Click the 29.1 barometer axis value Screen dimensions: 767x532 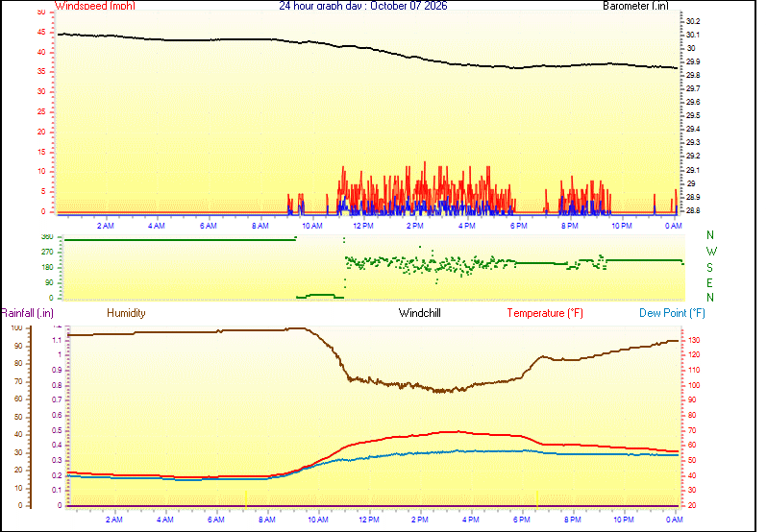pos(693,171)
